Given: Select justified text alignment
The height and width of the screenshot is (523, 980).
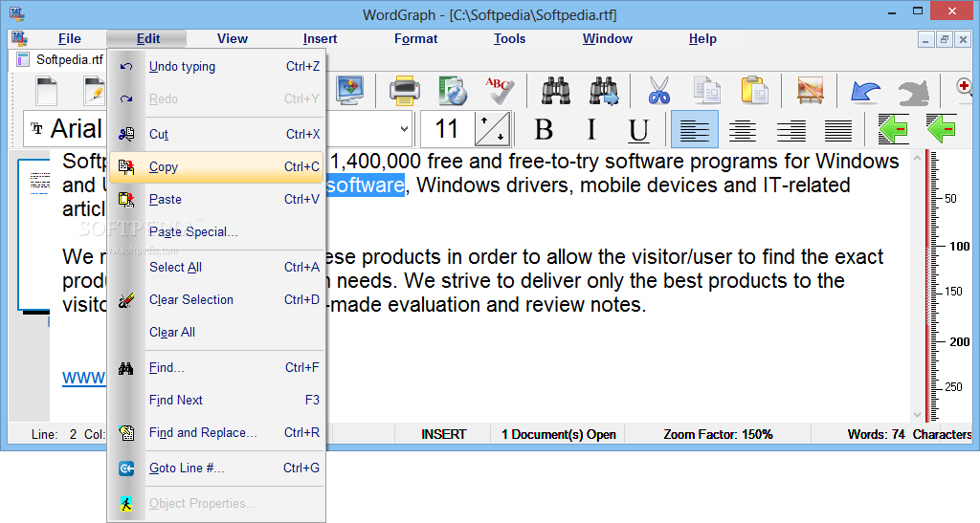Looking at the screenshot, I should 838,130.
